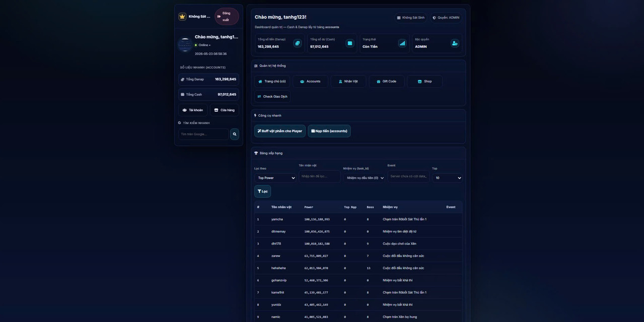
Task: Open the Top Power filter dropdown
Action: coord(275,178)
